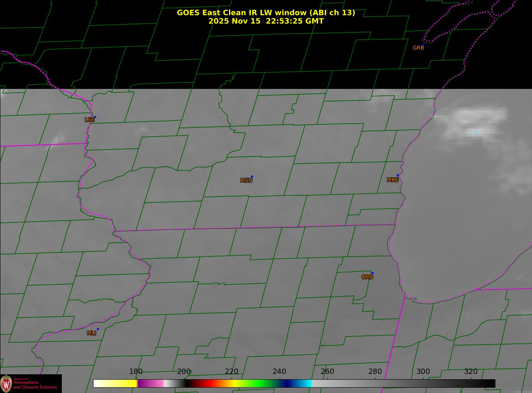Pick the yellow segment of the colorbar
The width and height of the screenshot is (532, 393).
(x=122, y=383)
